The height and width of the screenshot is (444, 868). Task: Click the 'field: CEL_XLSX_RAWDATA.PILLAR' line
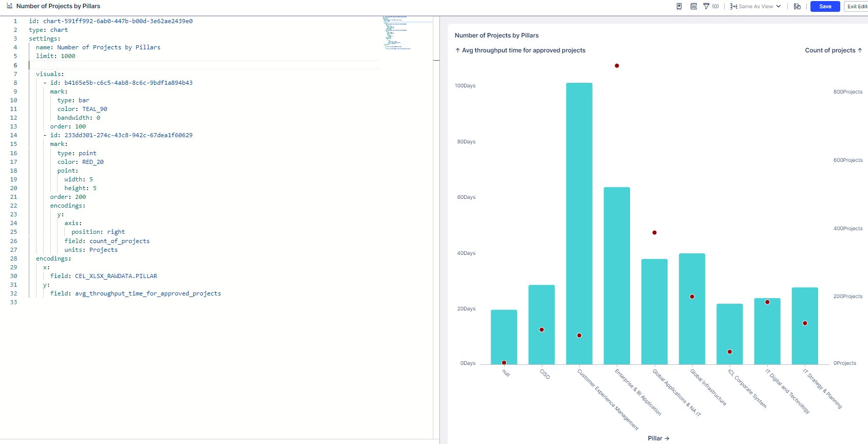(104, 276)
